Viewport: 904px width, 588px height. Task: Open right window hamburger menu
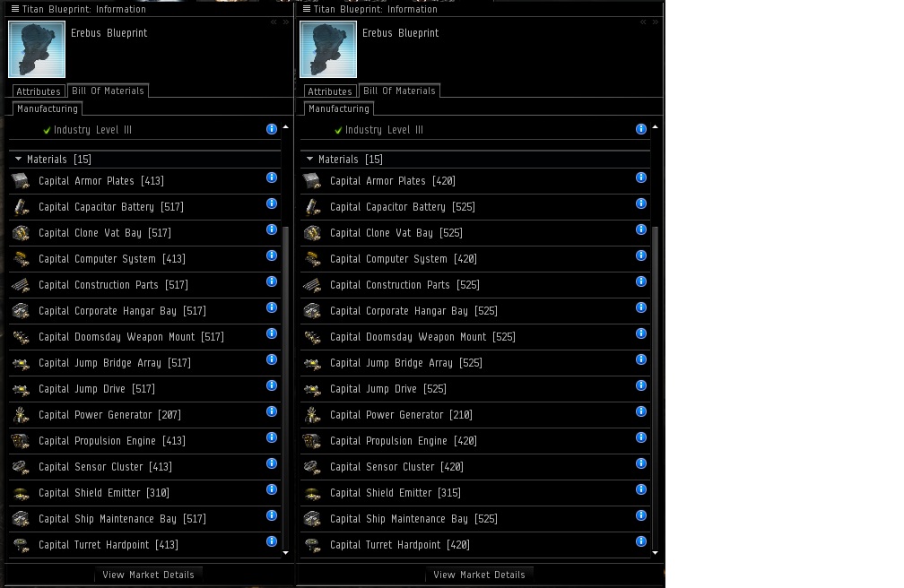click(x=307, y=9)
